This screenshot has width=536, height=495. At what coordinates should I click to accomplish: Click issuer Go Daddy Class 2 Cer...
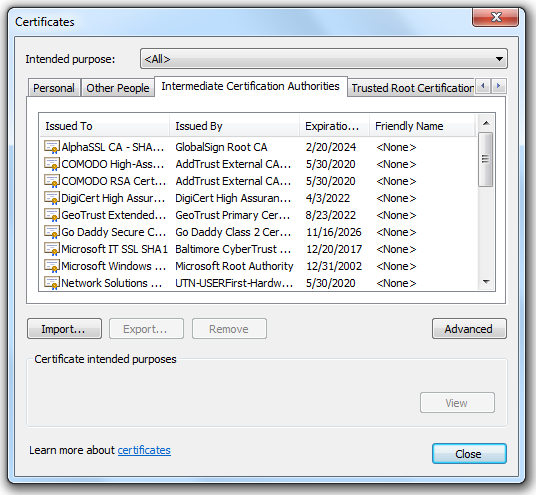pos(233,232)
